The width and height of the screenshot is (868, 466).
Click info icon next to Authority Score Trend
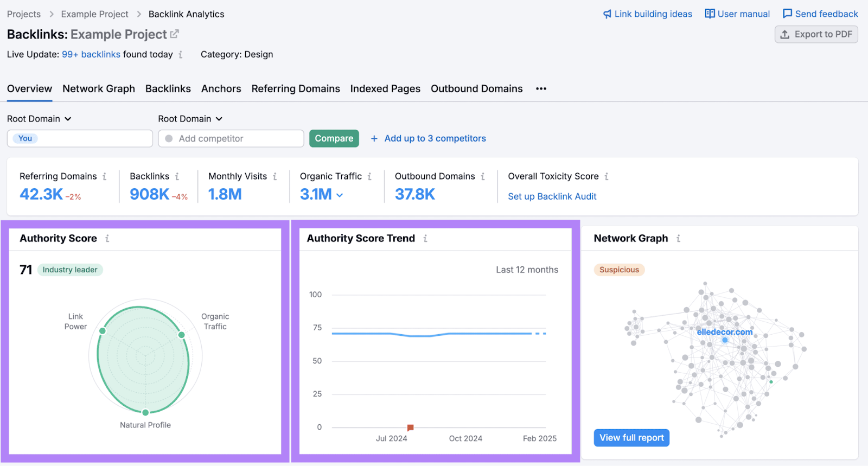tap(425, 238)
